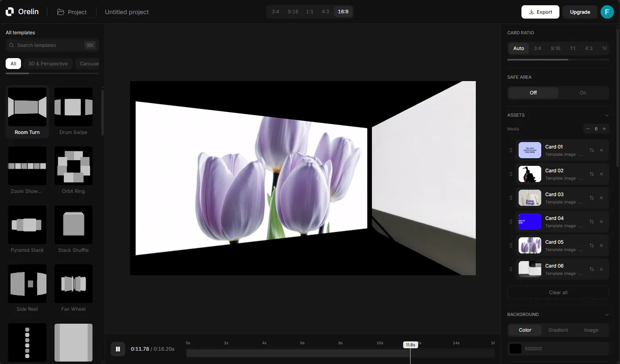
Task: Focus the Search templates field
Action: point(52,45)
